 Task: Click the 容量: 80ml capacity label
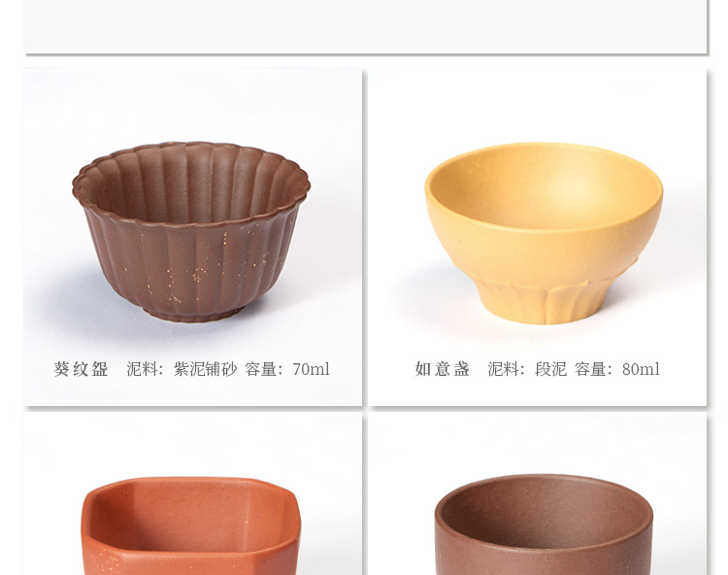coord(617,369)
